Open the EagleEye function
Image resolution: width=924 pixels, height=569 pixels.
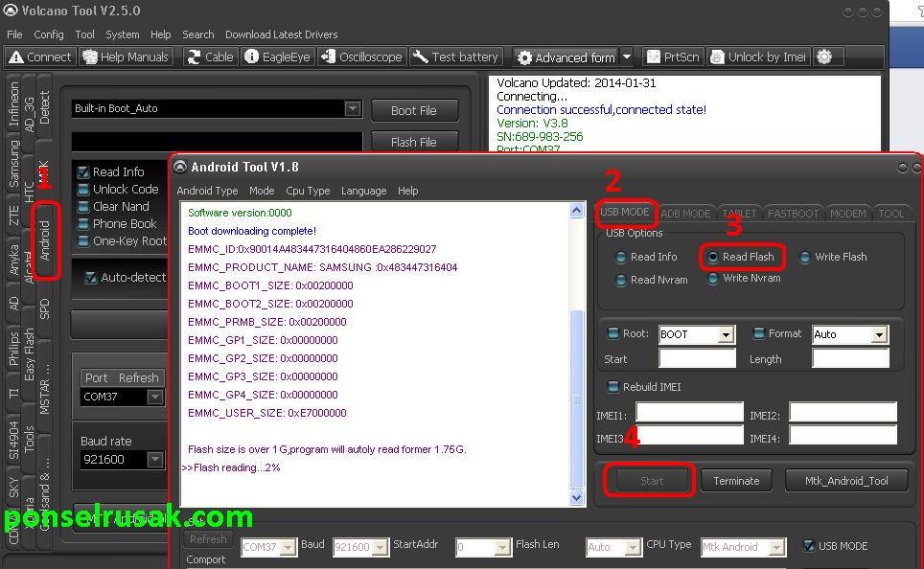pyautogui.click(x=278, y=57)
